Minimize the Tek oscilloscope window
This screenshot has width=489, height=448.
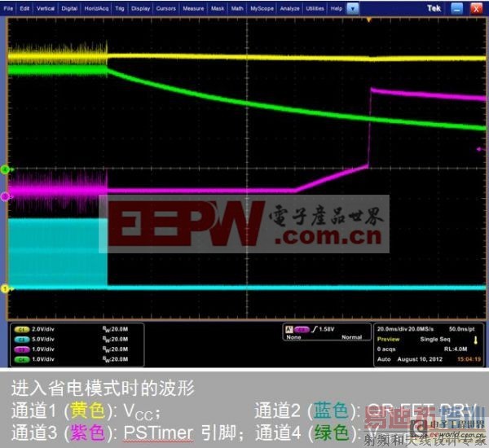coord(457,9)
